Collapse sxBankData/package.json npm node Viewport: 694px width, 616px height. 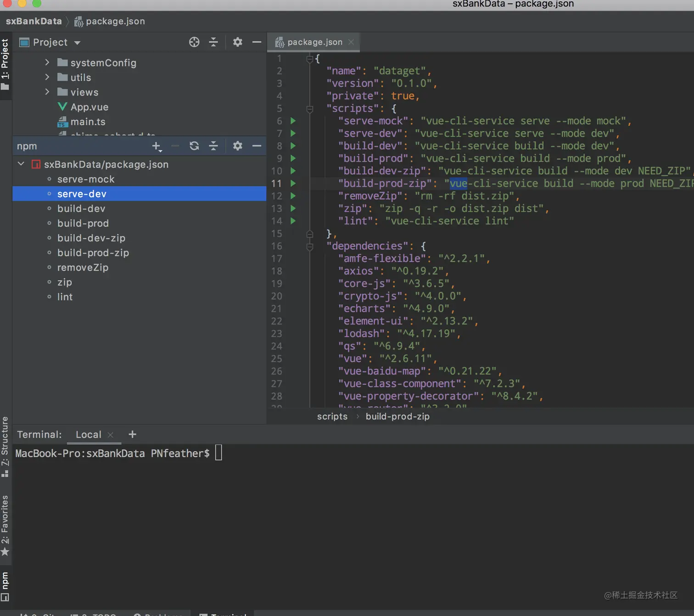pyautogui.click(x=21, y=164)
